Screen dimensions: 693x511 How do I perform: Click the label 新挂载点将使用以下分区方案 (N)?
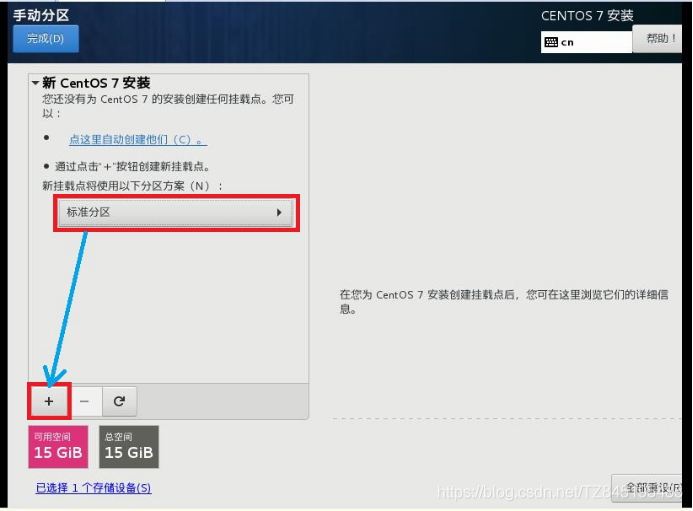coord(132,186)
